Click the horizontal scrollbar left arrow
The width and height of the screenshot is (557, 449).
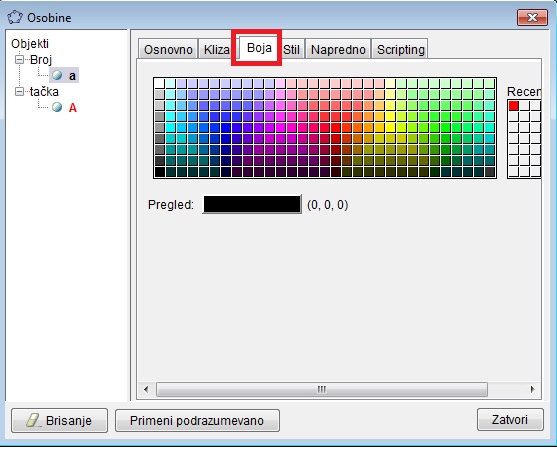tap(146, 389)
